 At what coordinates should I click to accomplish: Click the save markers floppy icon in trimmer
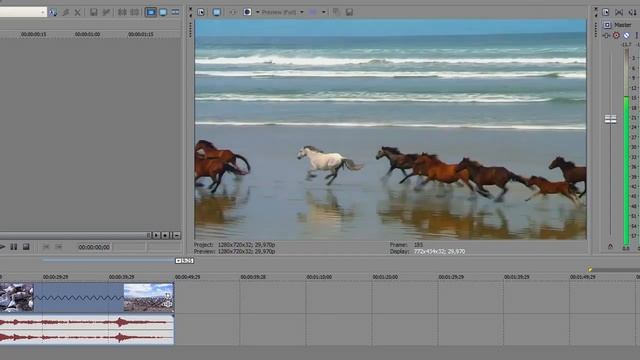[x=94, y=12]
